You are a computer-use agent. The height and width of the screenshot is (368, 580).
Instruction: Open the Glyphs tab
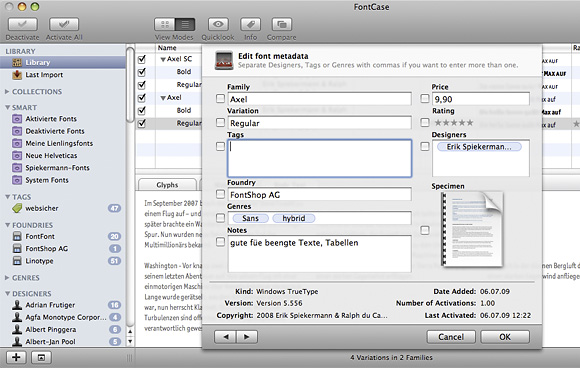[x=167, y=185]
